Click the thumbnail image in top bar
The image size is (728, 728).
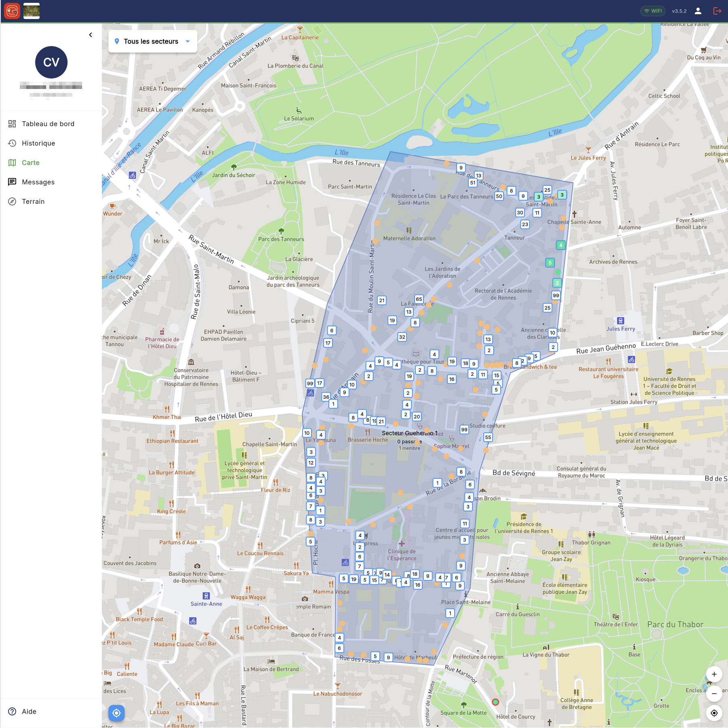32,11
